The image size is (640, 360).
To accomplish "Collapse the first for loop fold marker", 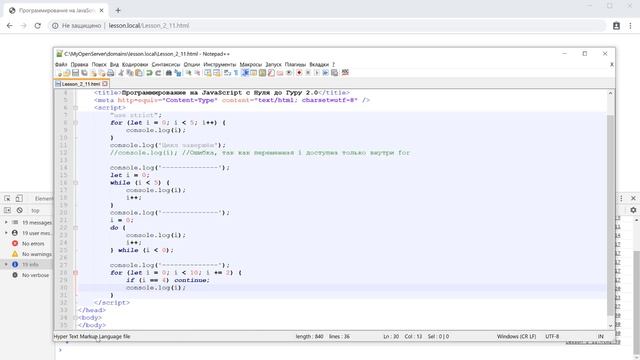I will [x=76, y=123].
